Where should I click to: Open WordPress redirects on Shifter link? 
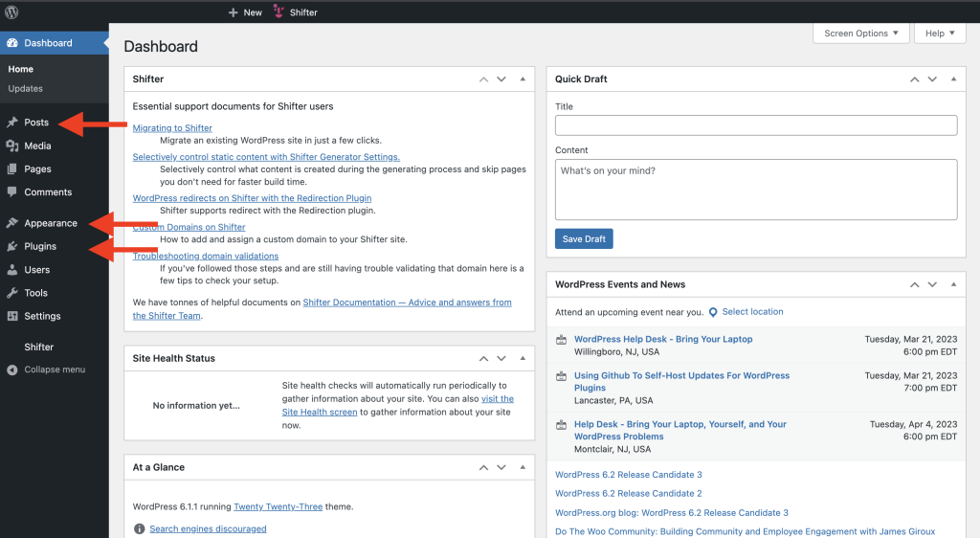pyautogui.click(x=252, y=198)
